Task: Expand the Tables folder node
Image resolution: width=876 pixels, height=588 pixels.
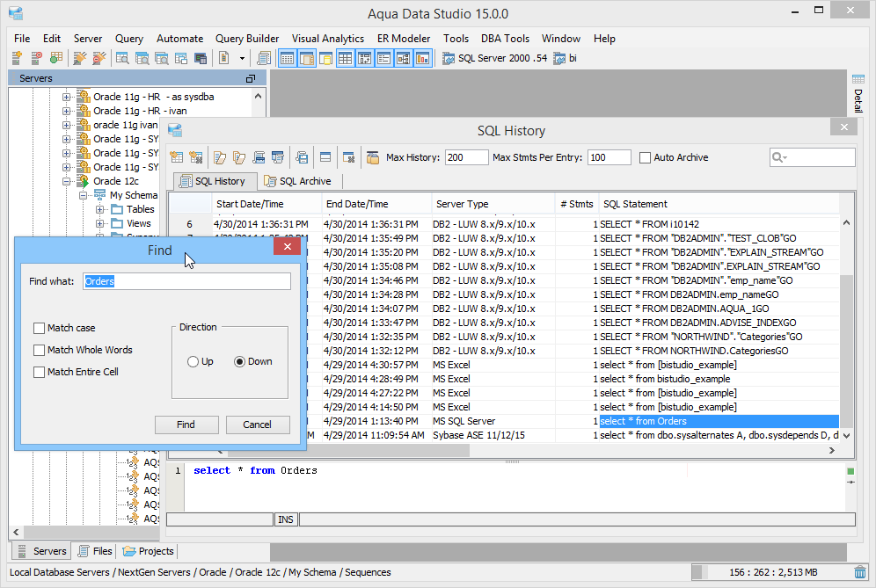Action: [100, 209]
